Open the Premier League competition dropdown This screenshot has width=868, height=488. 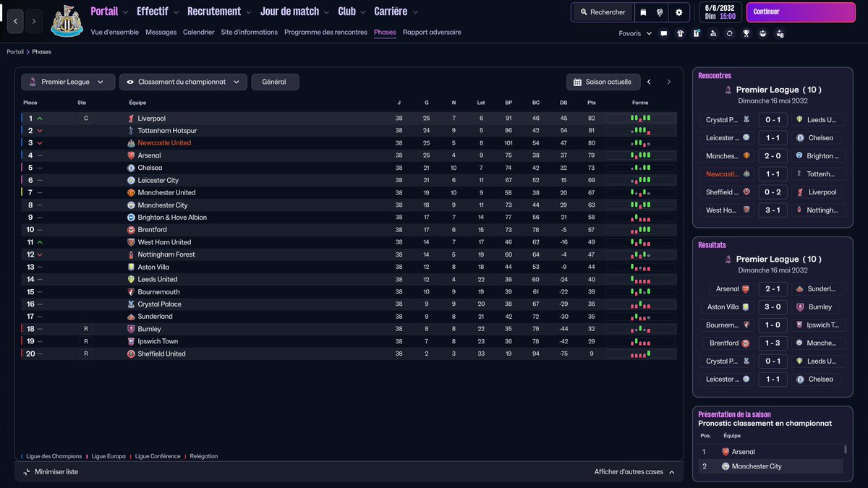68,82
